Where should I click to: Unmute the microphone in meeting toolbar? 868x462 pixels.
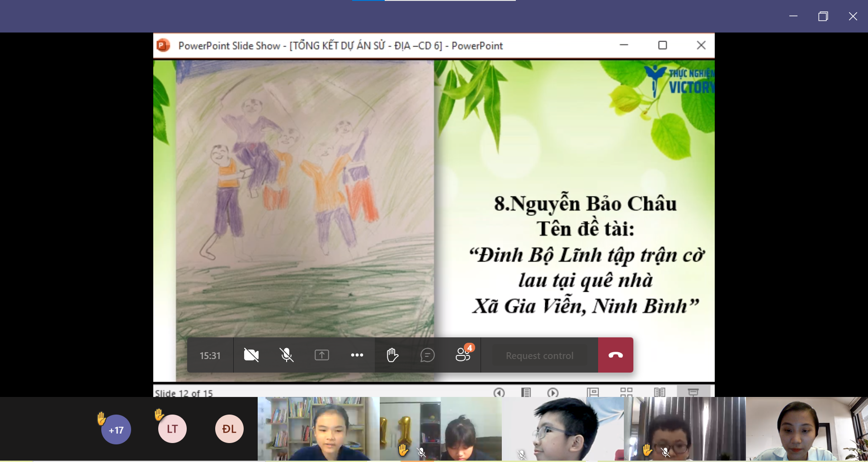(x=287, y=355)
